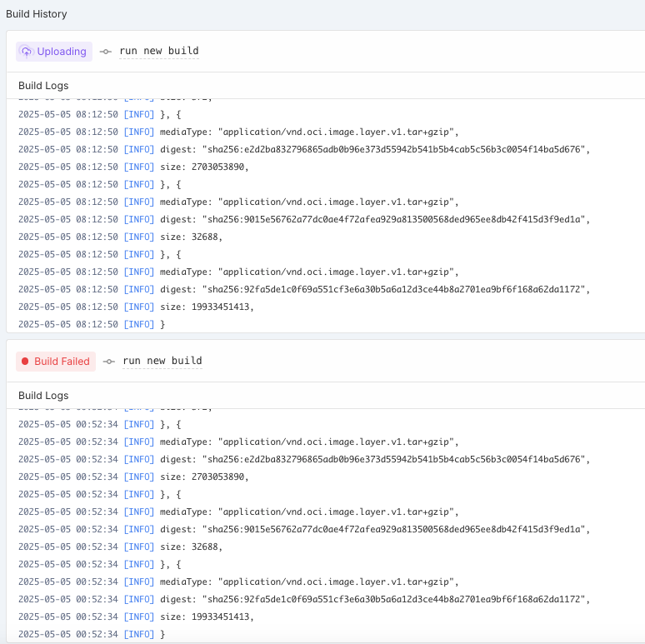Screen dimensions: 645x644
Task: Select the Build History heading
Action: [x=37, y=14]
